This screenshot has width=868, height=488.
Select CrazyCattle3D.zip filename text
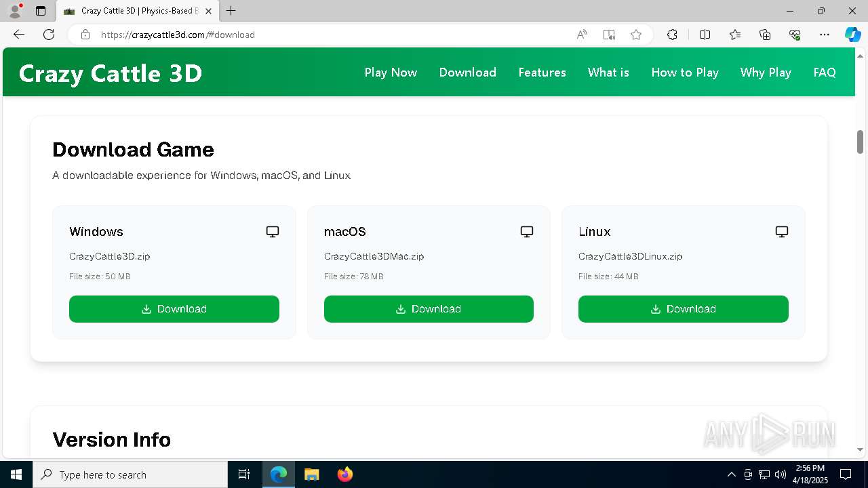point(110,256)
